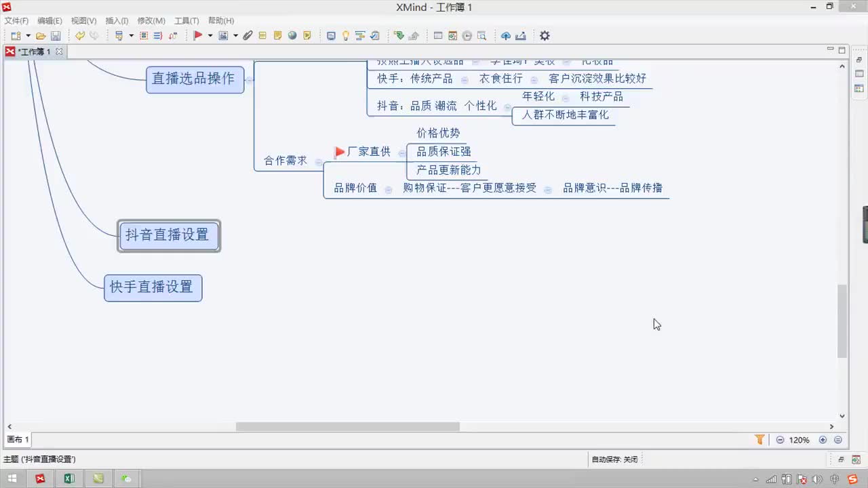The image size is (868, 488).
Task: Collapse the 品牌价值 branch toggle
Action: 388,190
